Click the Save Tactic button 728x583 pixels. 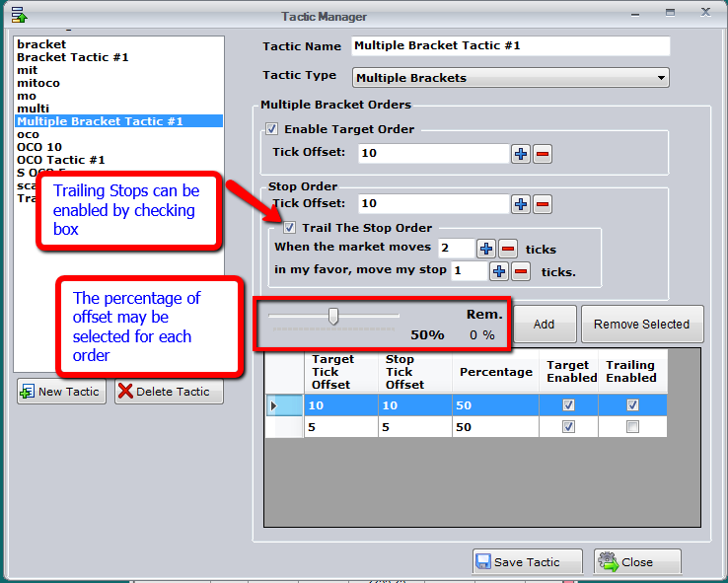pyautogui.click(x=527, y=562)
